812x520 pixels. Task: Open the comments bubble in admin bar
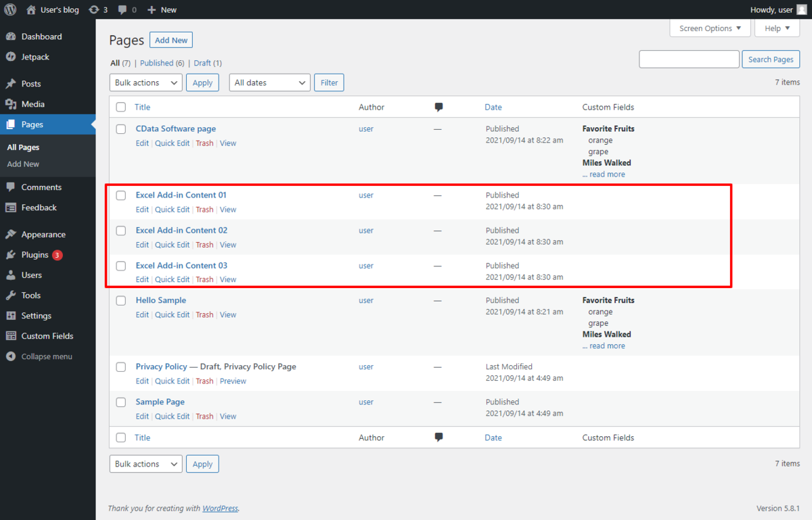click(x=122, y=9)
